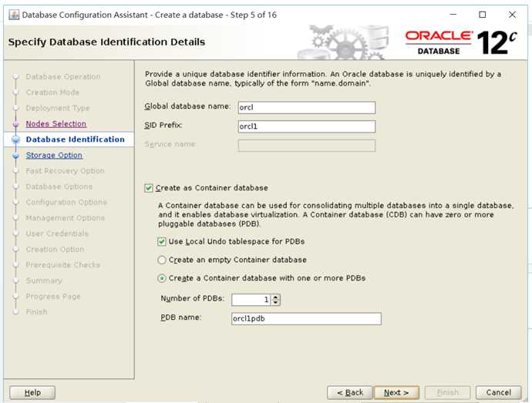Click the greyed-out Finish button

pyautogui.click(x=447, y=392)
